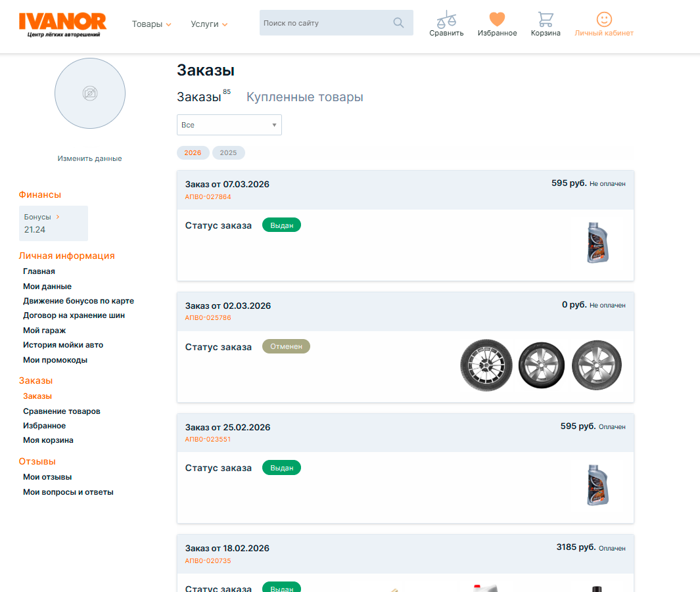Open order АПВ0-027864 link
The width and height of the screenshot is (700, 592).
coord(208,197)
